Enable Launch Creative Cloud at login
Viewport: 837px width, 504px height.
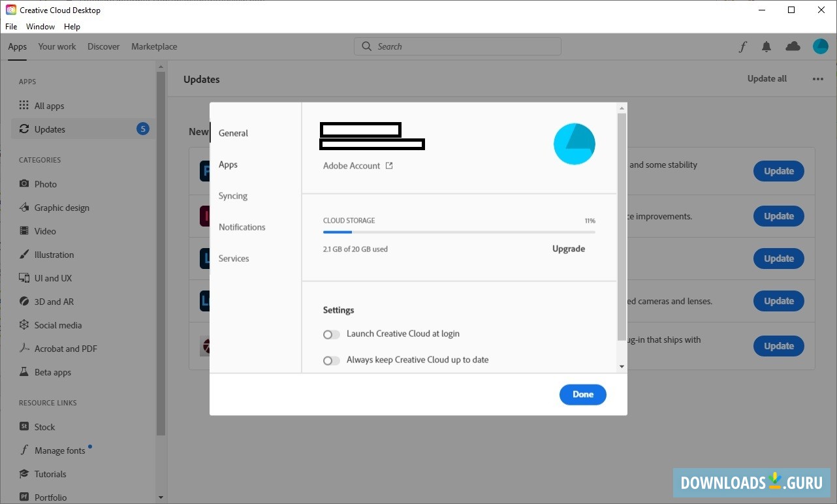click(x=331, y=334)
